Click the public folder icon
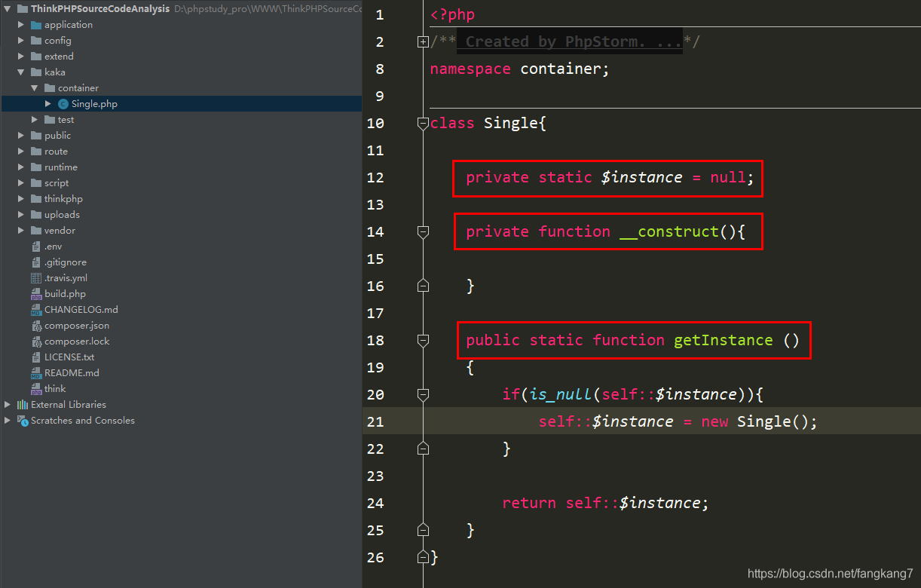Image resolution: width=921 pixels, height=588 pixels. pyautogui.click(x=36, y=136)
